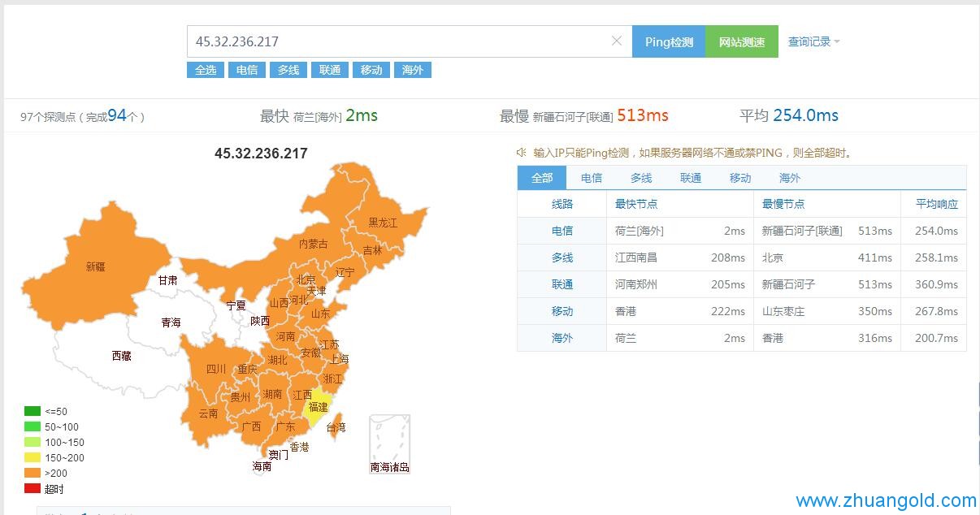Clear the IP address using the X icon
Viewport: 980px width, 515px height.
pyautogui.click(x=617, y=41)
